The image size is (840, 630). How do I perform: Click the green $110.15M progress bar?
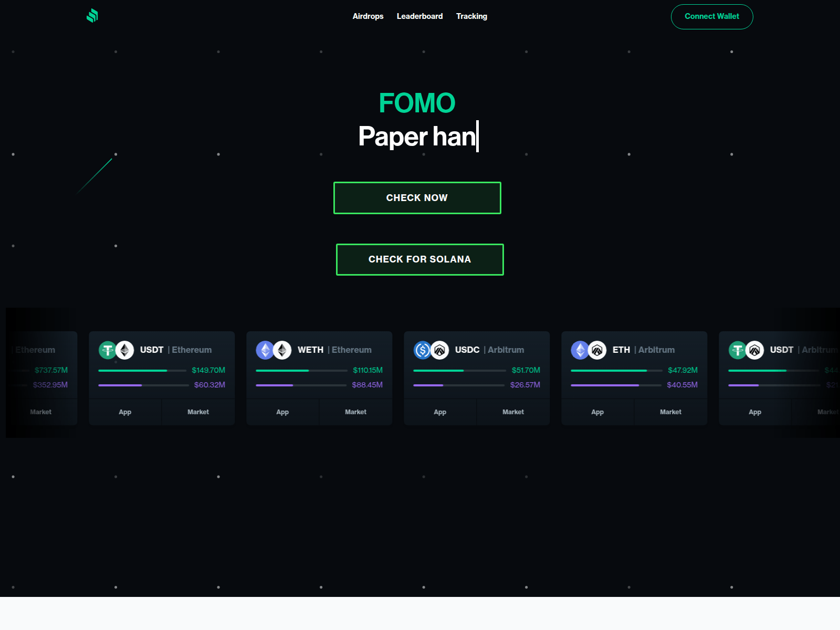[x=301, y=371]
